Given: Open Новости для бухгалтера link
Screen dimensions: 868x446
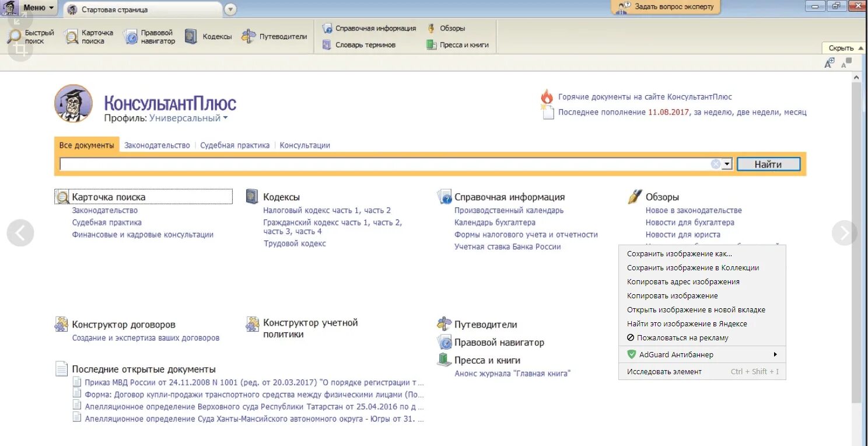Looking at the screenshot, I should point(689,222).
